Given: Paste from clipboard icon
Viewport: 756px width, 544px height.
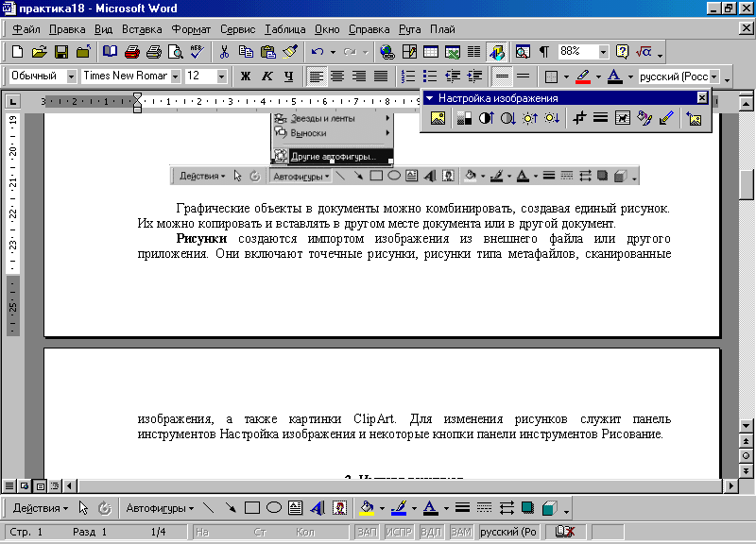Looking at the screenshot, I should [267, 52].
